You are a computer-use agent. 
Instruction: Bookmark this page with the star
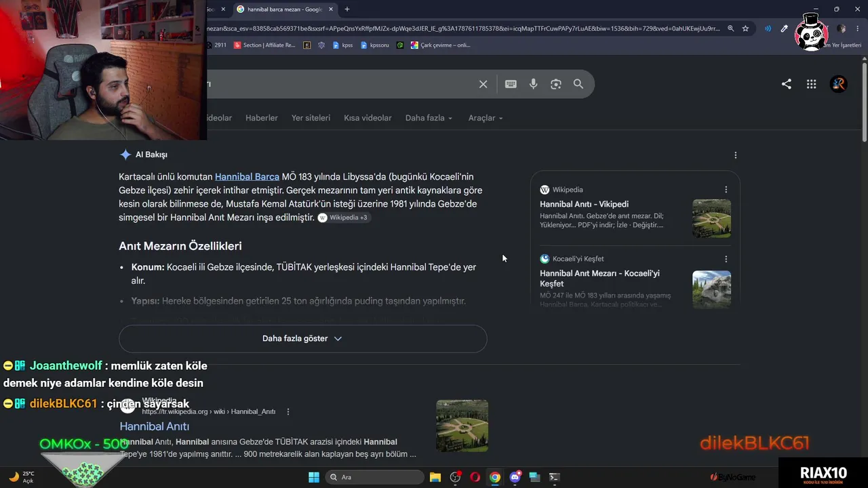745,28
